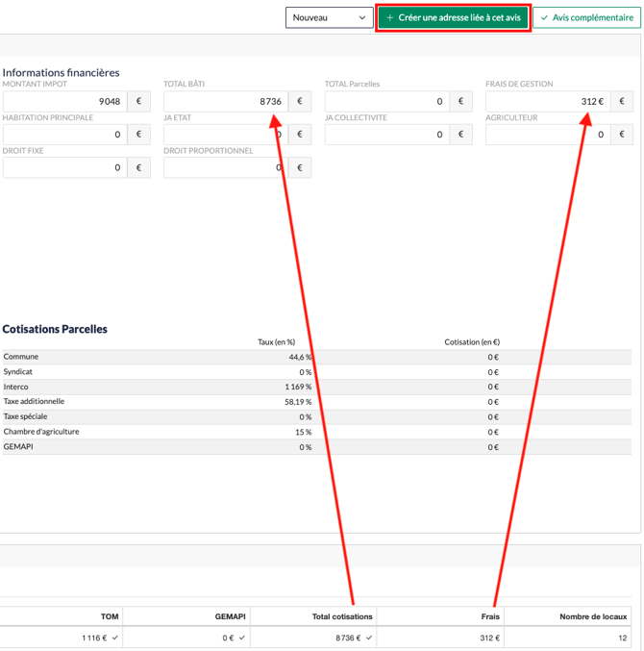
Task: Click the checkmark in the TOM cell
Action: click(114, 638)
